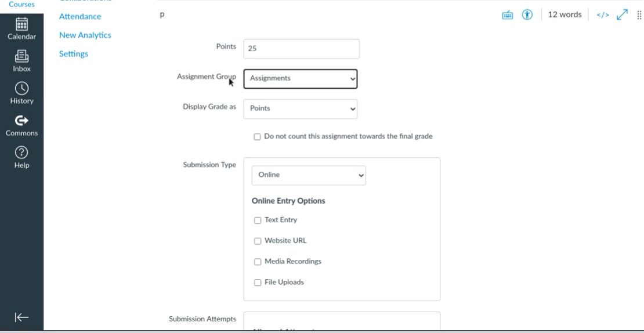
Task: Click the Points input field
Action: [301, 49]
